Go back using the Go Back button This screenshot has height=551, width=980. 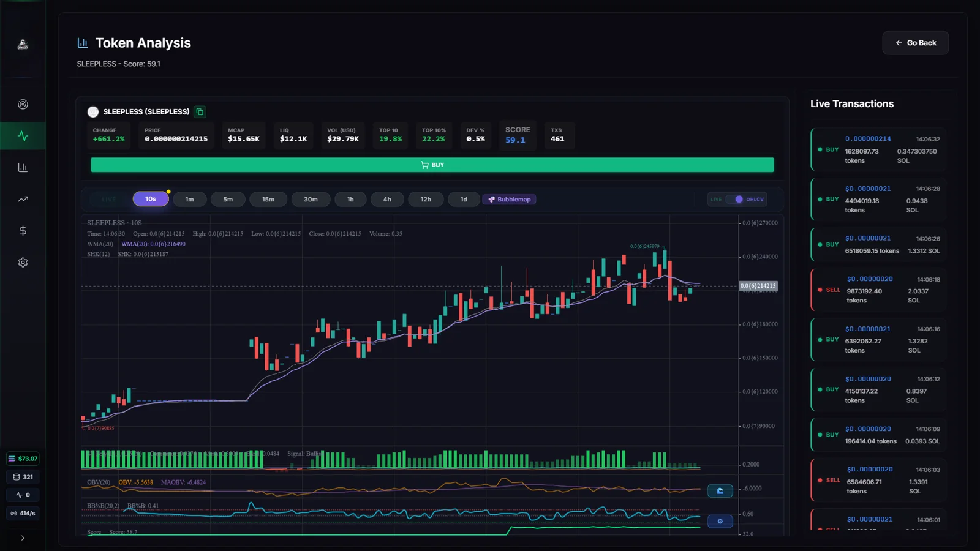pyautogui.click(x=915, y=43)
